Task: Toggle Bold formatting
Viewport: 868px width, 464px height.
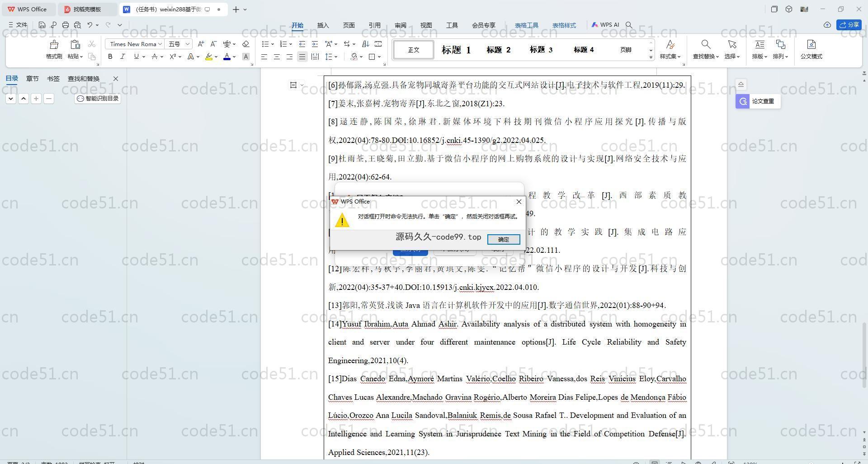Action: tap(110, 57)
